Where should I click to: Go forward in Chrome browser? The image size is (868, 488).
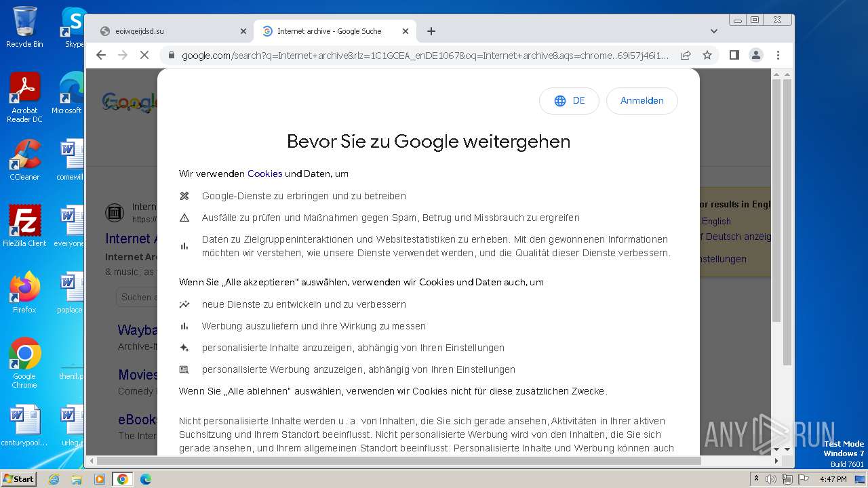(x=123, y=55)
